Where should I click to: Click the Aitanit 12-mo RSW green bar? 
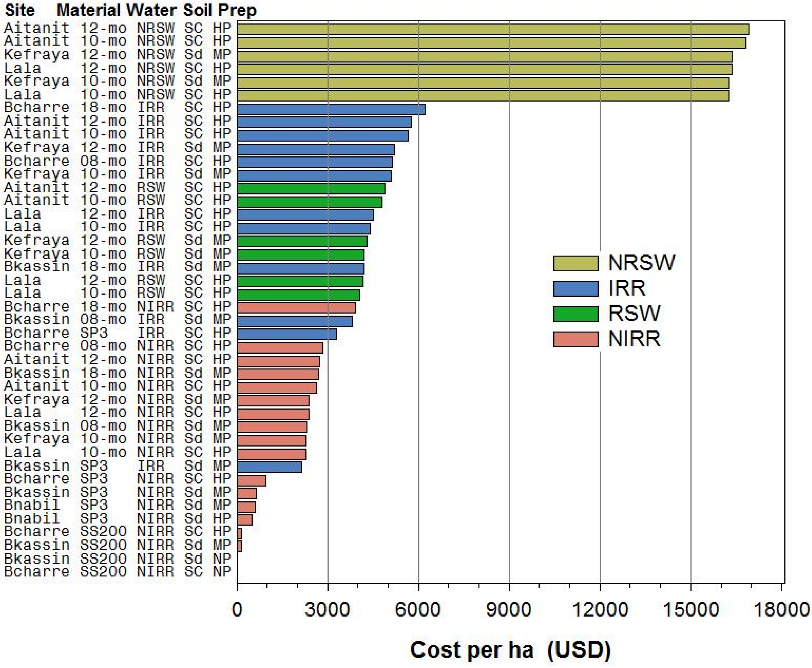(x=311, y=188)
